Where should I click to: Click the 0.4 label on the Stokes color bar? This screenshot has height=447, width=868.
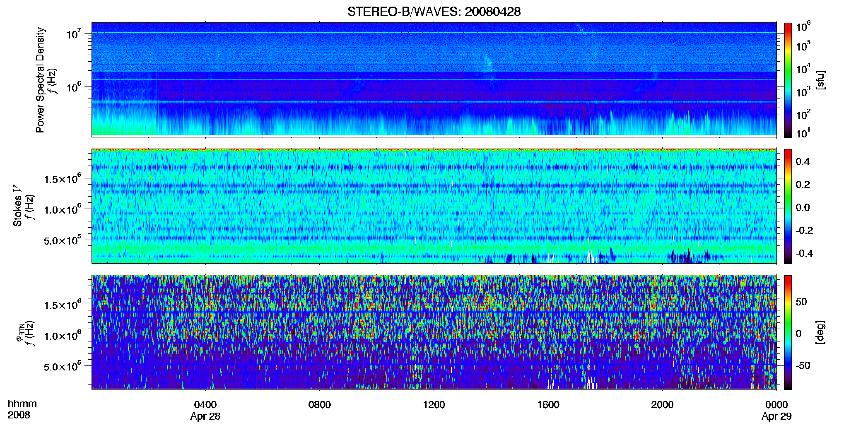[803, 162]
